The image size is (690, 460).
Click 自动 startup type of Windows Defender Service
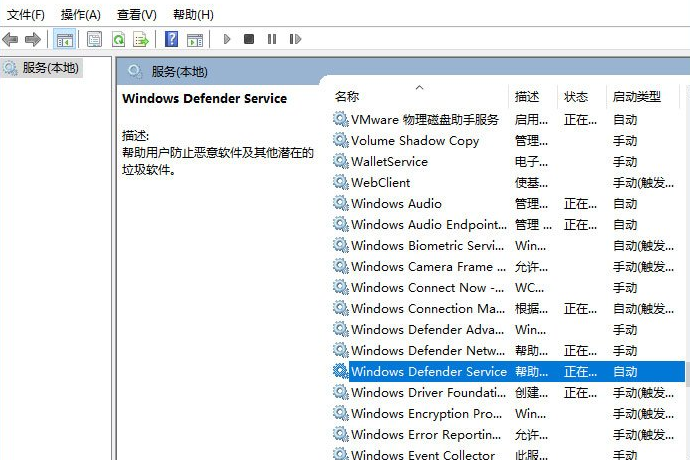(625, 372)
